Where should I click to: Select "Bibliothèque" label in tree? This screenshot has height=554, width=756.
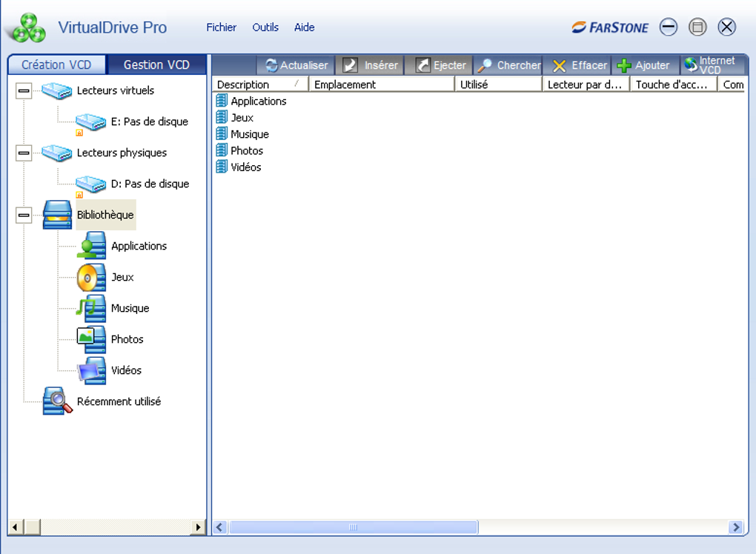105,215
